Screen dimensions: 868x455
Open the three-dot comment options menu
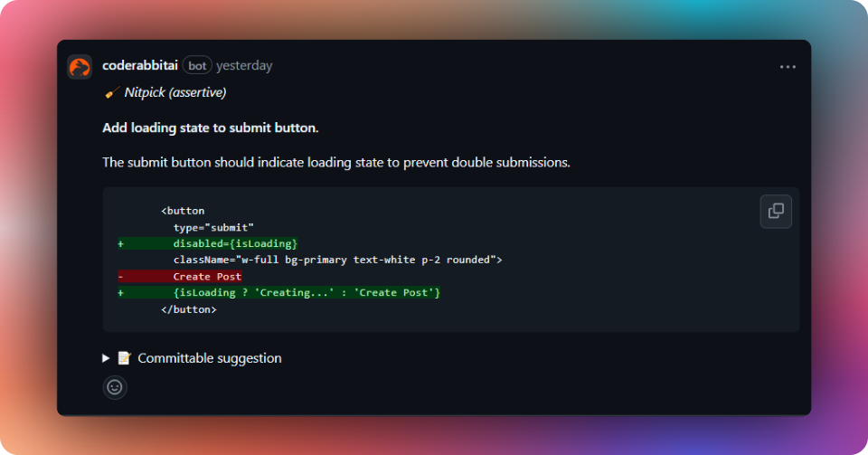[788, 67]
